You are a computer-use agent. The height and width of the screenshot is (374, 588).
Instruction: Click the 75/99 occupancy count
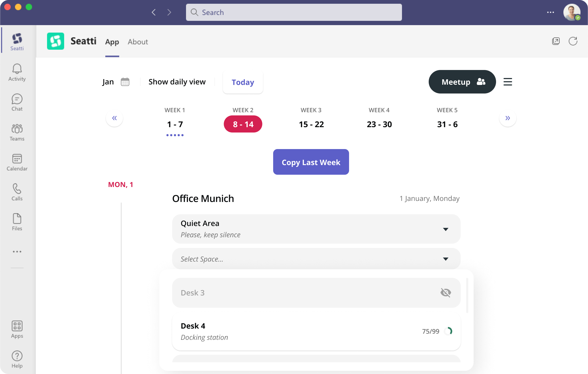pyautogui.click(x=431, y=331)
